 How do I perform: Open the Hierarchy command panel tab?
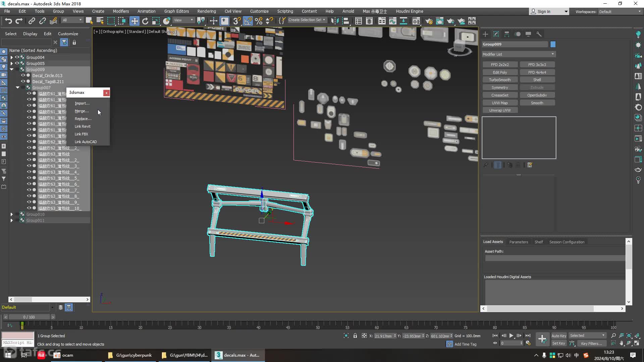tap(507, 34)
